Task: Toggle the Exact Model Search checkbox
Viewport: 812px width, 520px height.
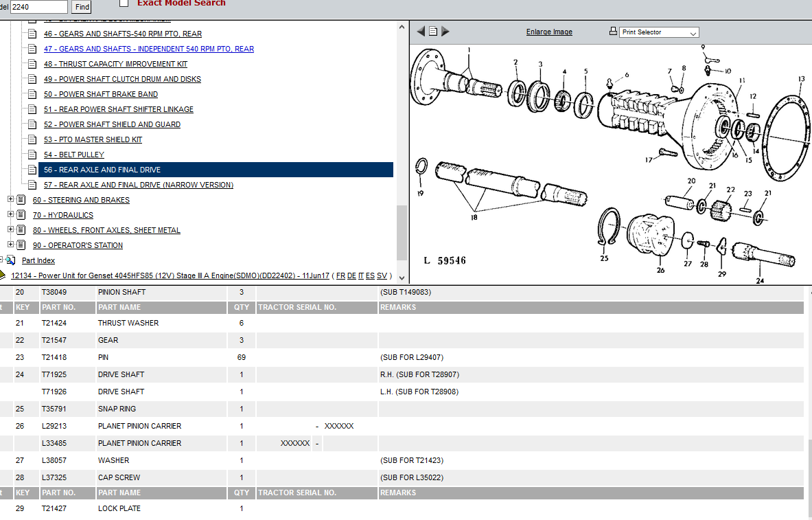Action: [124, 3]
